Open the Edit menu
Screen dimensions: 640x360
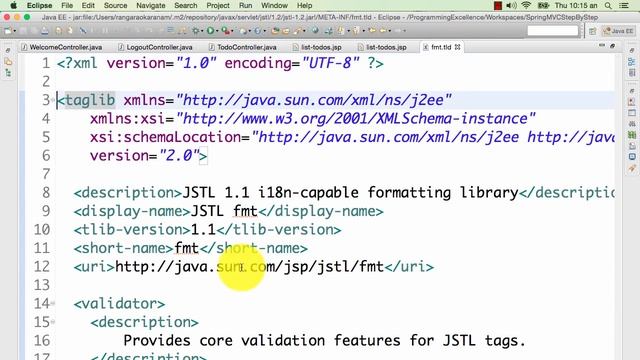88,6
